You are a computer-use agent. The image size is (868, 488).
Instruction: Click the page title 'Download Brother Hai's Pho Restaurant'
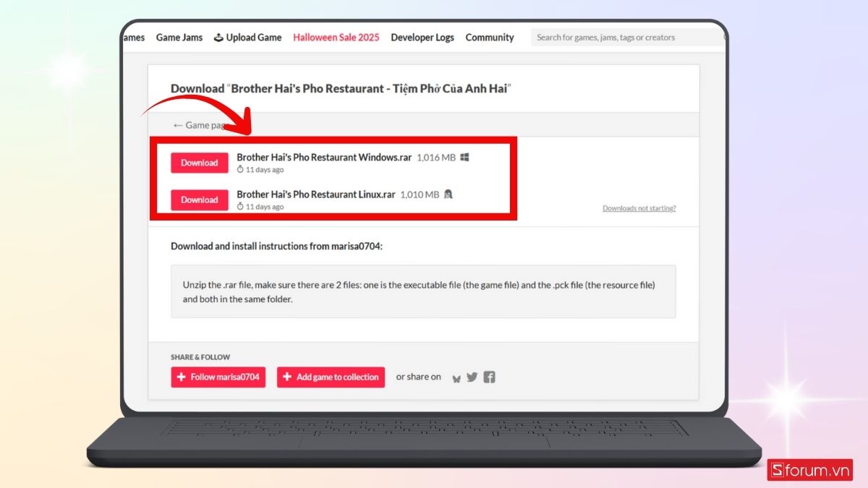coord(341,89)
